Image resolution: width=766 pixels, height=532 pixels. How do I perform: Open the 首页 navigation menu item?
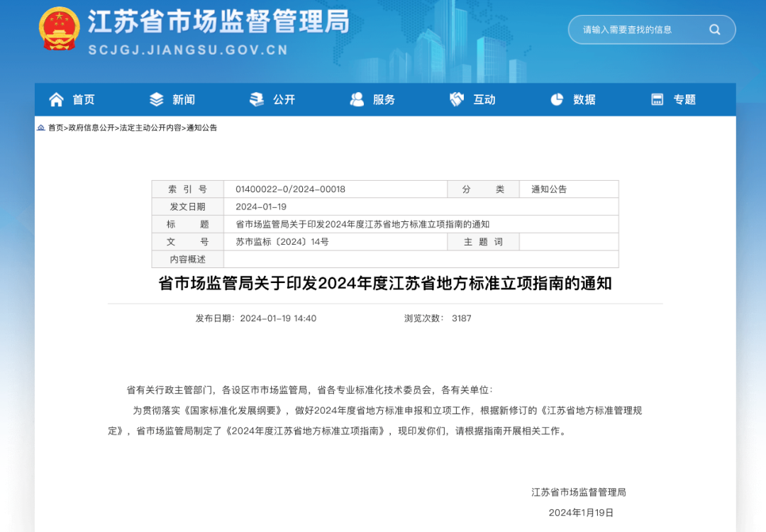coord(84,99)
